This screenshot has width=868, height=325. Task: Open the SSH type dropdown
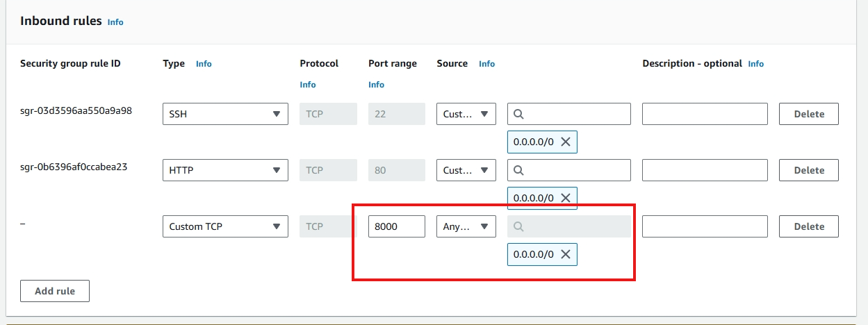click(225, 114)
